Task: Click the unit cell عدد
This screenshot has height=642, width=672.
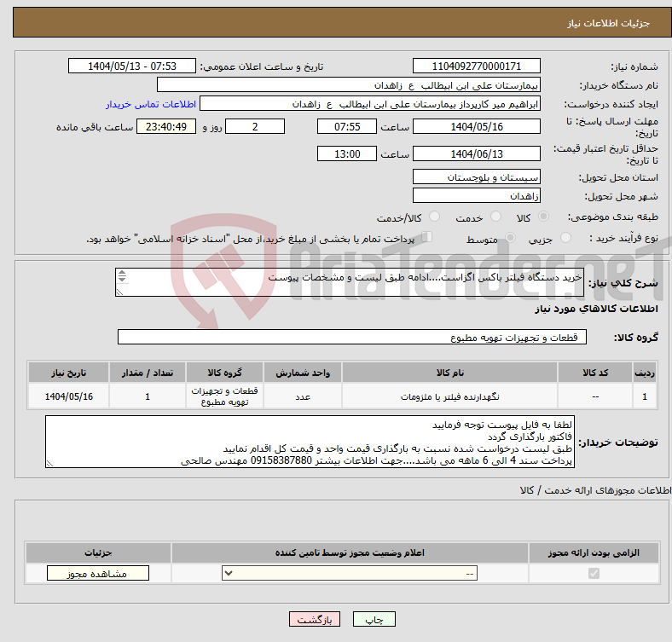Action: tap(303, 396)
